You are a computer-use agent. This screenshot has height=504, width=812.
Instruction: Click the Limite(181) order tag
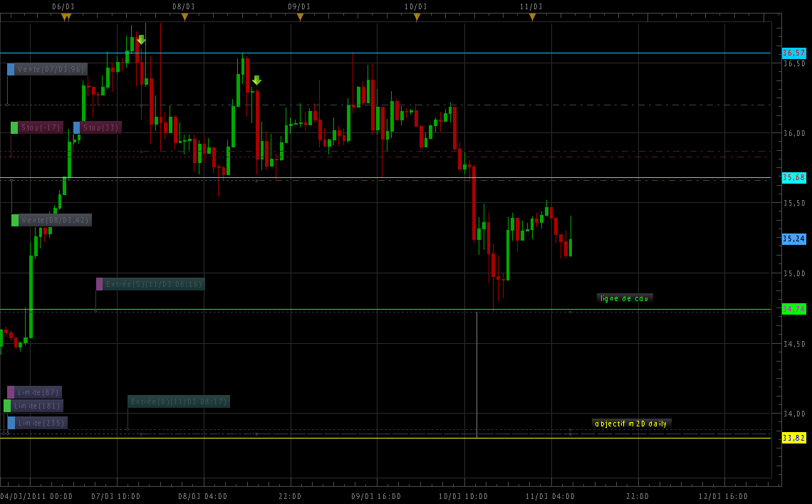[33, 406]
